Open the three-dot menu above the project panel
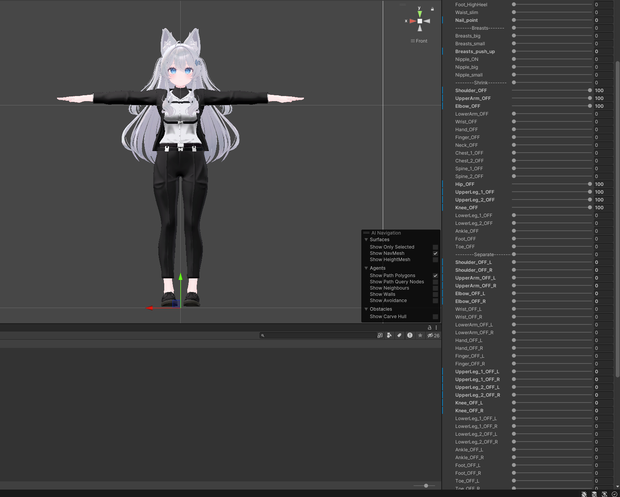The height and width of the screenshot is (497, 620). point(436,327)
